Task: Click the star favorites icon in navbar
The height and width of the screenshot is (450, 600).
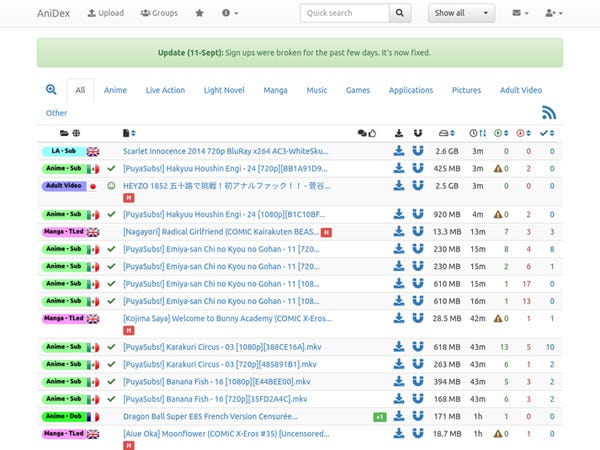Action: 199,13
